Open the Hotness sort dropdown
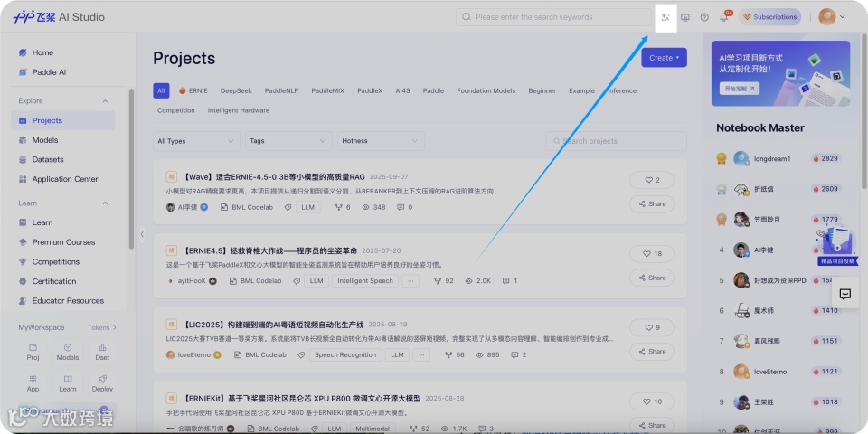 (x=381, y=141)
